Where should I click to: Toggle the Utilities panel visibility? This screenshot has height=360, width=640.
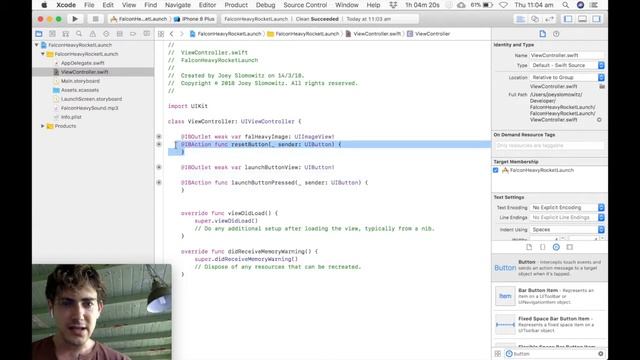tap(596, 19)
